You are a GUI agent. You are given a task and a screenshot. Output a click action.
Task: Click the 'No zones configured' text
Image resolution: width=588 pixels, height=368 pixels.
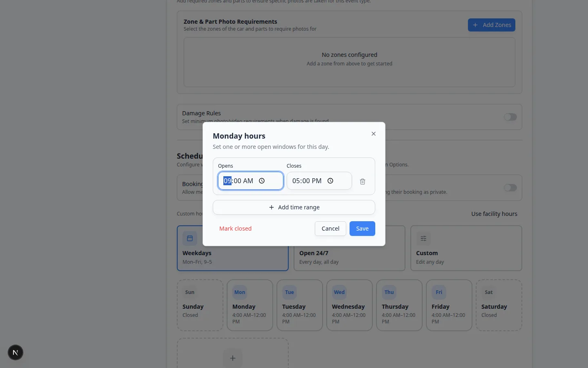tap(350, 55)
